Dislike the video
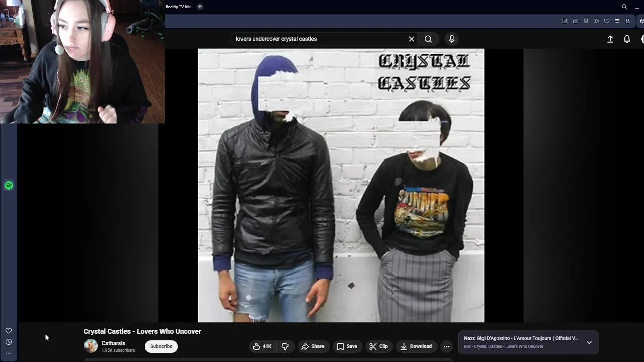This screenshot has height=362, width=644. 285,346
